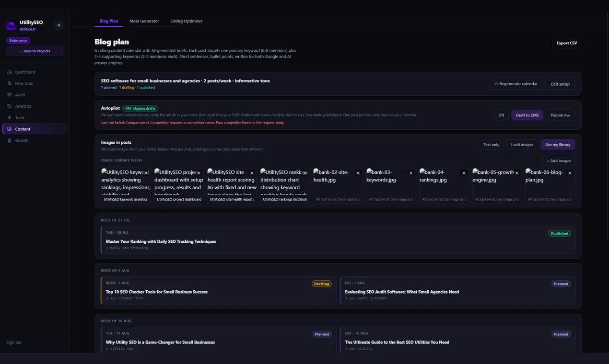The image size is (609, 364).
Task: Click the Edit setup button
Action: (560, 84)
